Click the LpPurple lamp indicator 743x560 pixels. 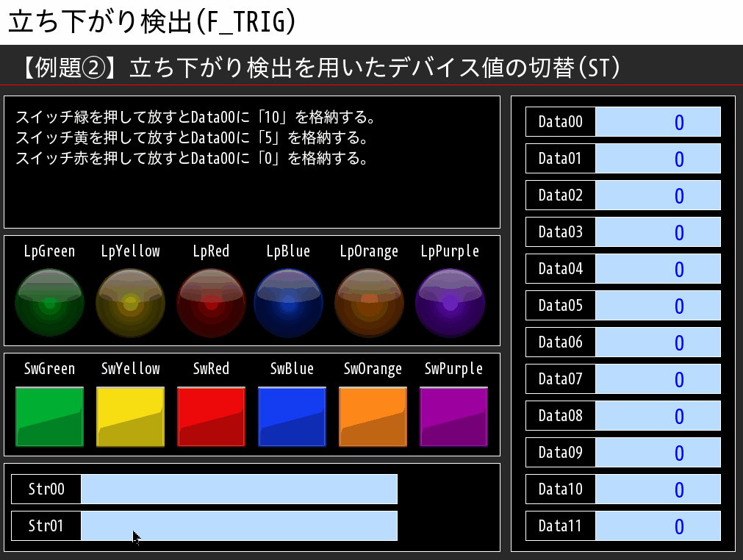[451, 303]
